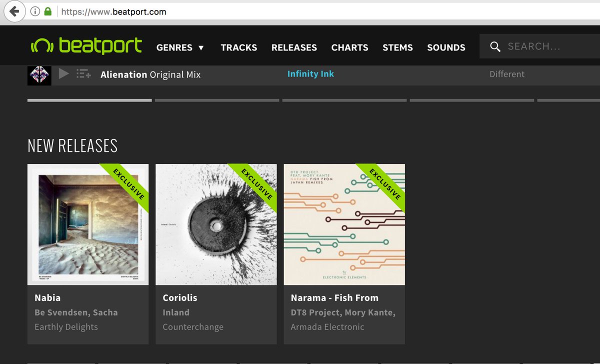Click the Narama - Fish From title
This screenshot has height=364, width=600.
coord(334,297)
